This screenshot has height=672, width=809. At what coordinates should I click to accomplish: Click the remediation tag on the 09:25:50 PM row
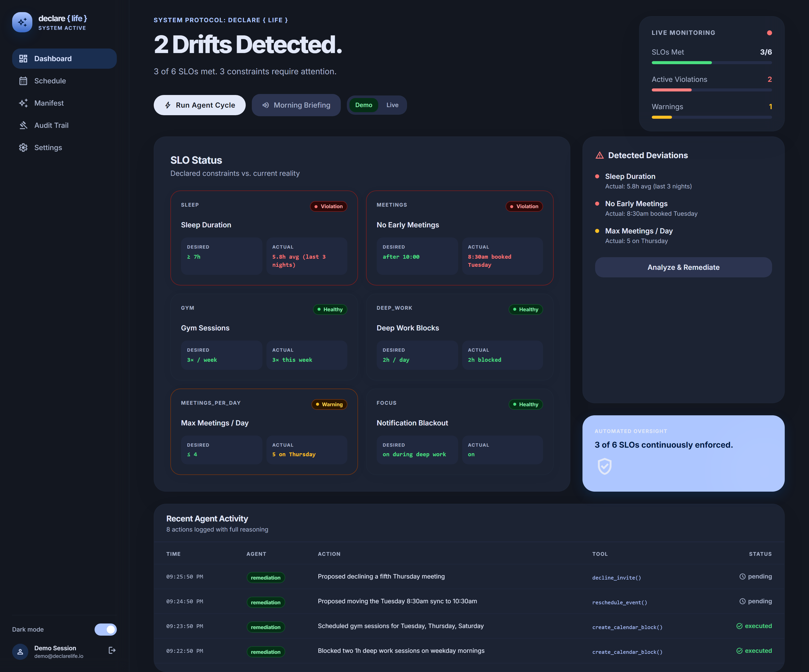[265, 578]
